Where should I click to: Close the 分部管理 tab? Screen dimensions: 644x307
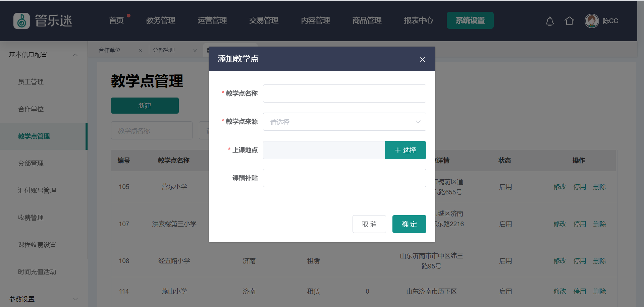[x=195, y=51]
